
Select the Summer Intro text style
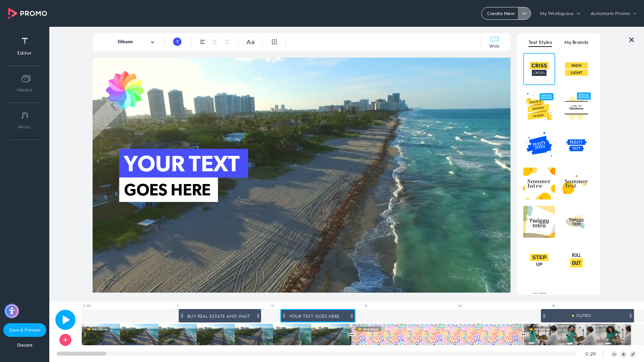(x=539, y=184)
